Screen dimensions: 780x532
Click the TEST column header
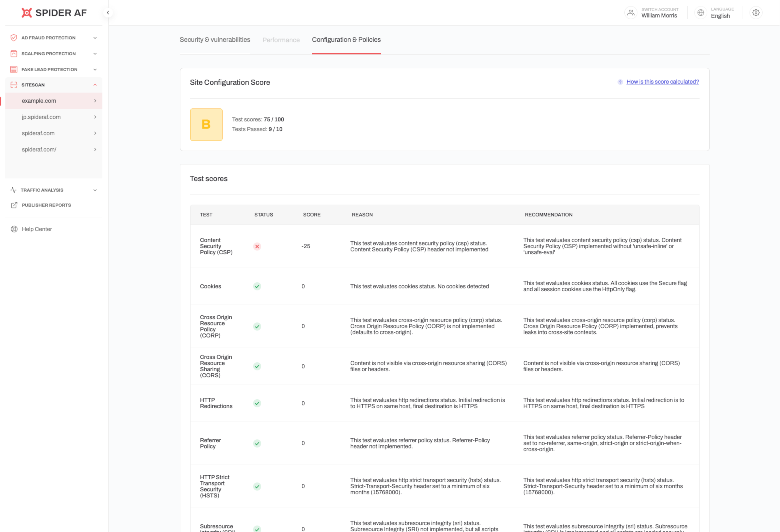[206, 215]
